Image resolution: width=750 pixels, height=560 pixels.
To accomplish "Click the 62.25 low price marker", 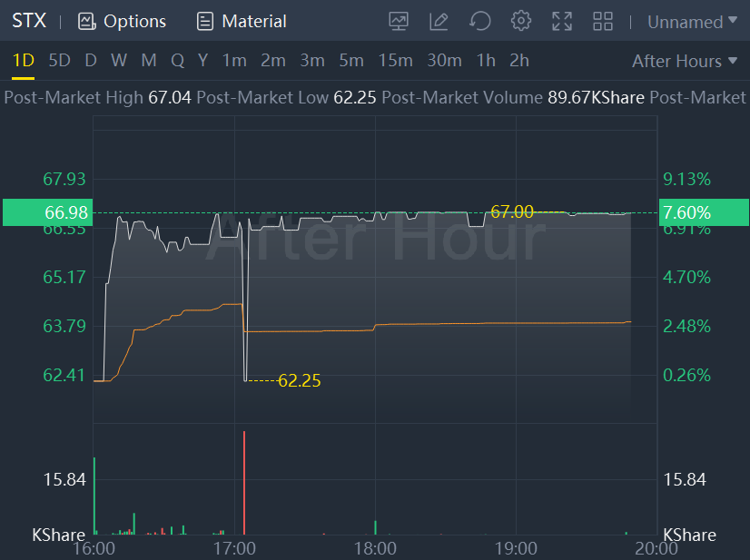I will coord(299,381).
